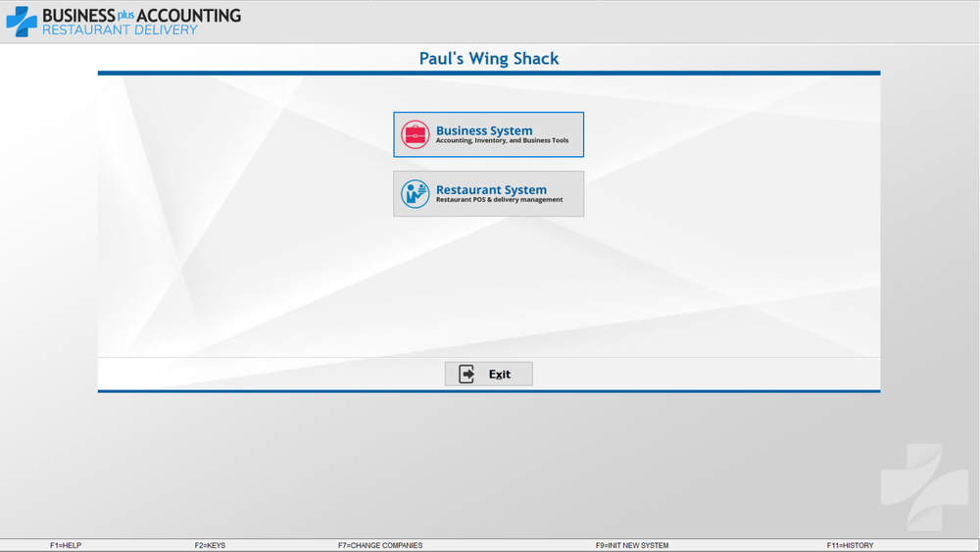Select F7=CHANGE COMPANIES in the status bar

click(380, 545)
